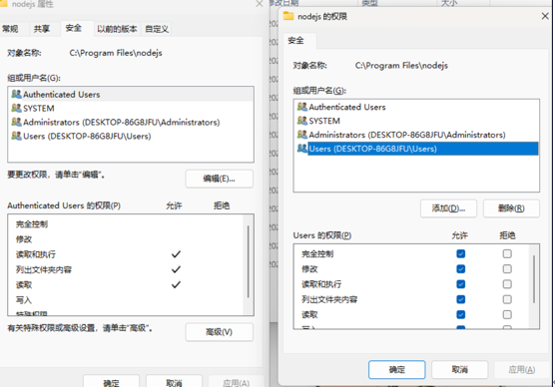Click SYSTEM icon in nodejs 的权限 dialog
Viewport: 555px width, 392px height.
click(301, 121)
